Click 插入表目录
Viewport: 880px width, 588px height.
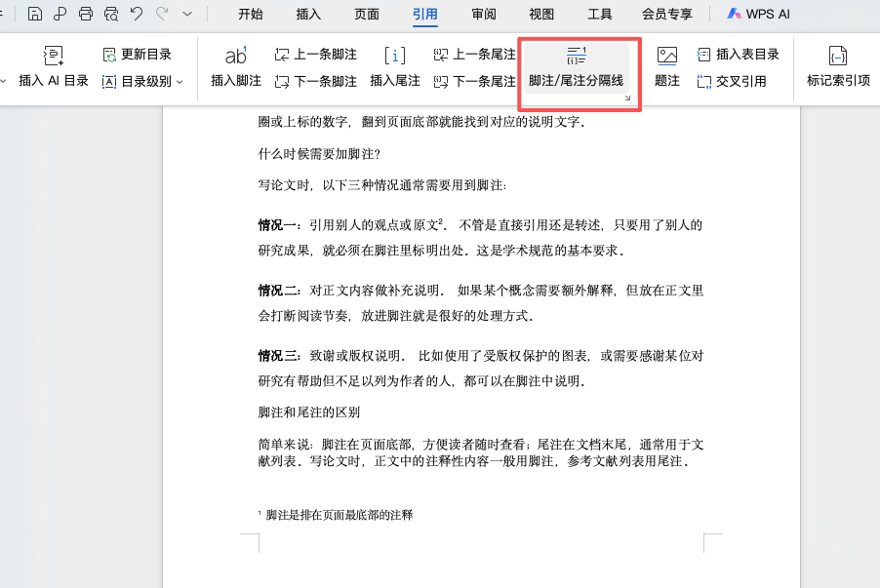[738, 55]
